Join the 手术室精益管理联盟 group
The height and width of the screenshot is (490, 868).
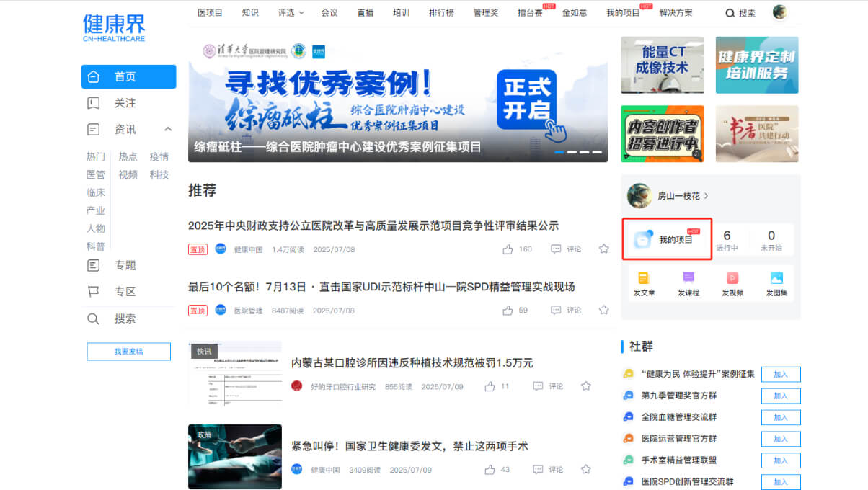tap(781, 460)
